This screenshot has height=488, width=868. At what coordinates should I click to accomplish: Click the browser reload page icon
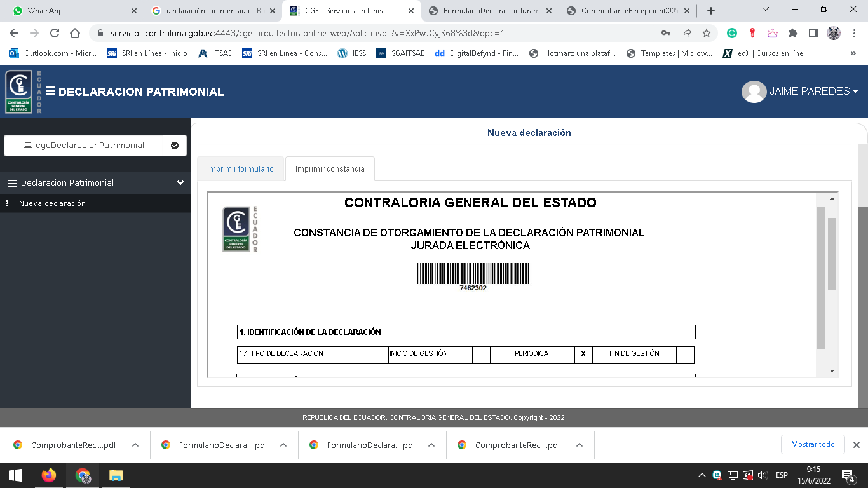point(55,33)
